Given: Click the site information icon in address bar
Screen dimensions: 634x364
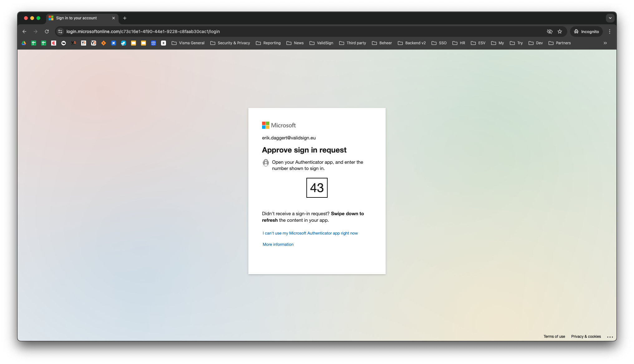Looking at the screenshot, I should (61, 32).
